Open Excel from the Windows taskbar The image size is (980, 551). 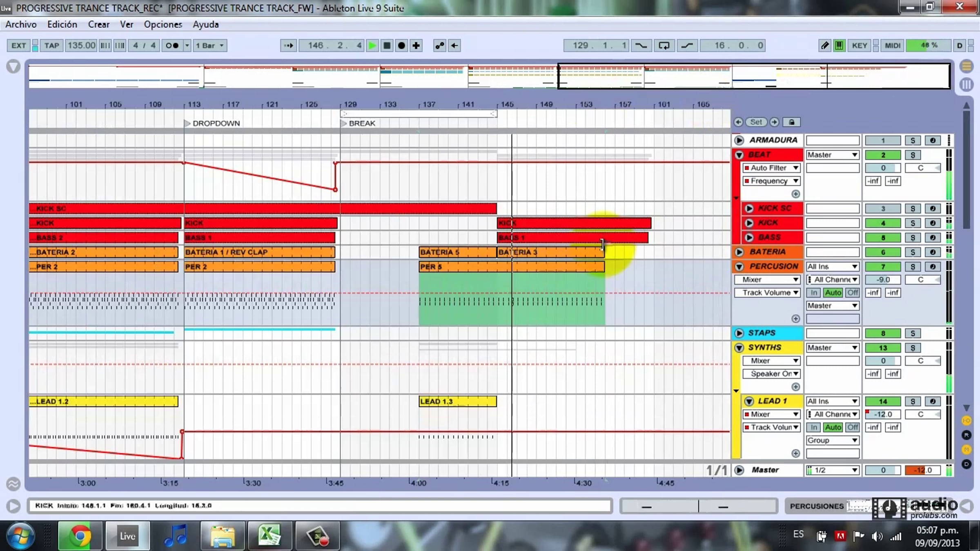tap(269, 535)
